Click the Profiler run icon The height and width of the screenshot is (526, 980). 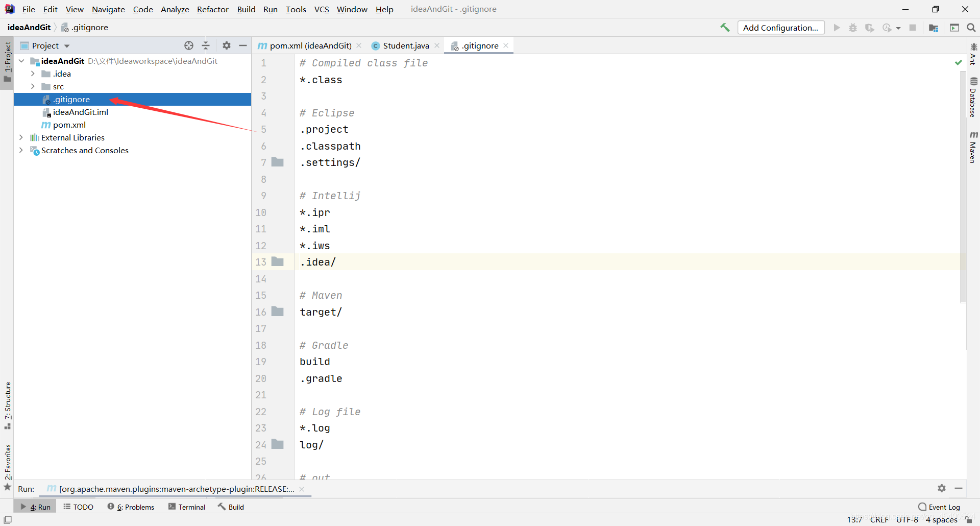887,28
